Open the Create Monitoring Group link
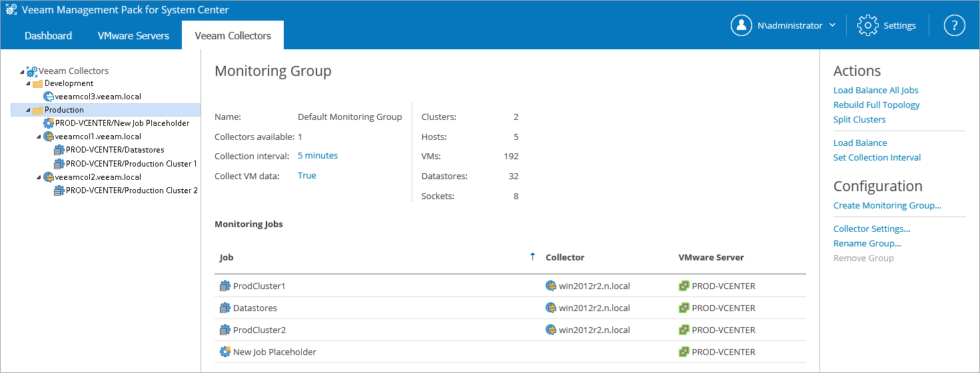Screen dimensions: 980x373 coord(887,205)
